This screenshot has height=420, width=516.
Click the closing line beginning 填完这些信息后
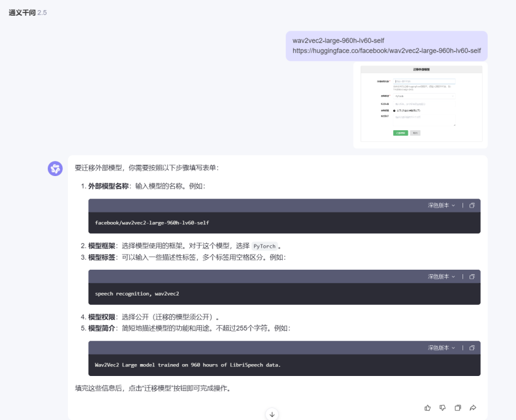(154, 389)
